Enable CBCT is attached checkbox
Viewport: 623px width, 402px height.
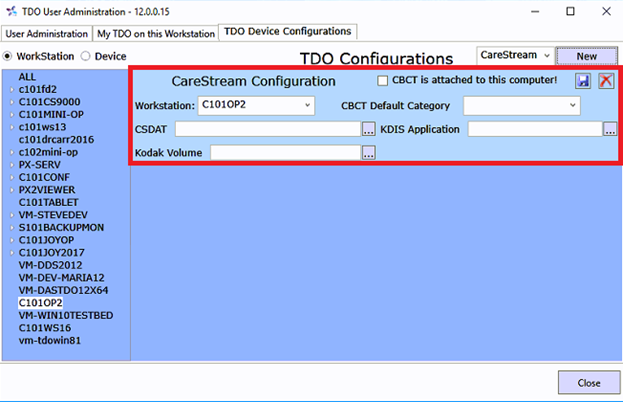tap(383, 80)
